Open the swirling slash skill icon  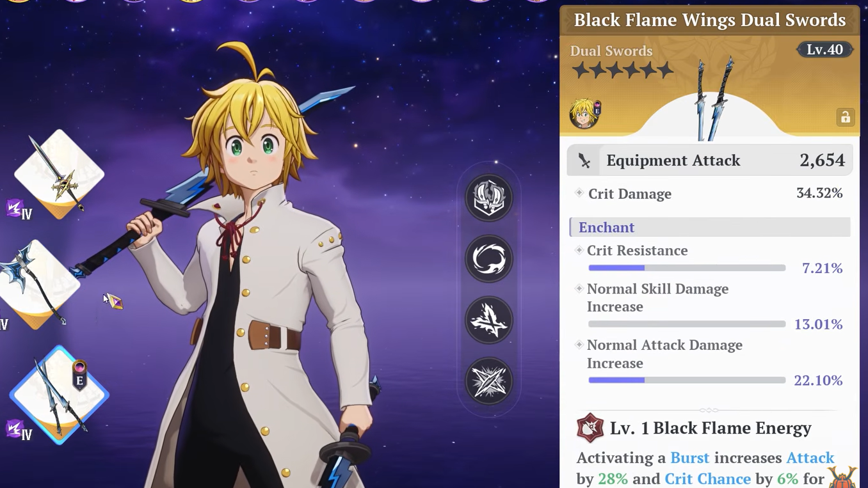tap(488, 259)
